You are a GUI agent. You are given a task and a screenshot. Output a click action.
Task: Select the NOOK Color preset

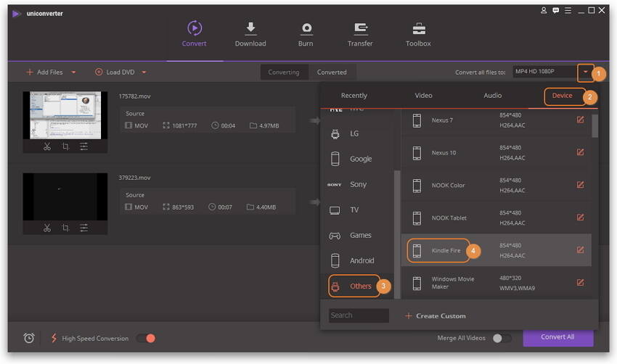(x=496, y=185)
